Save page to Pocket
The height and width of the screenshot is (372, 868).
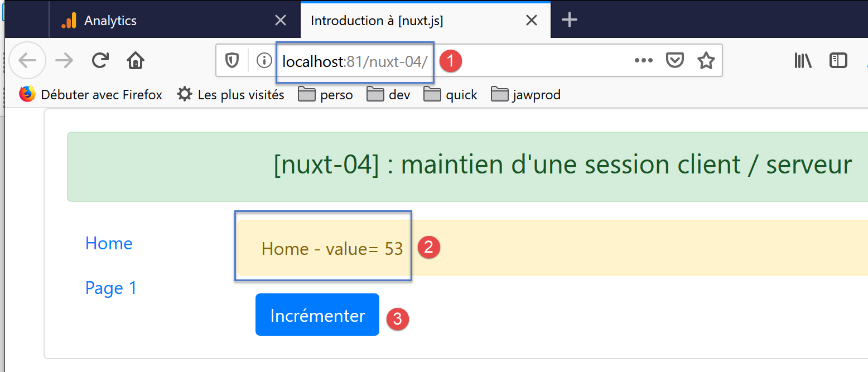[675, 60]
